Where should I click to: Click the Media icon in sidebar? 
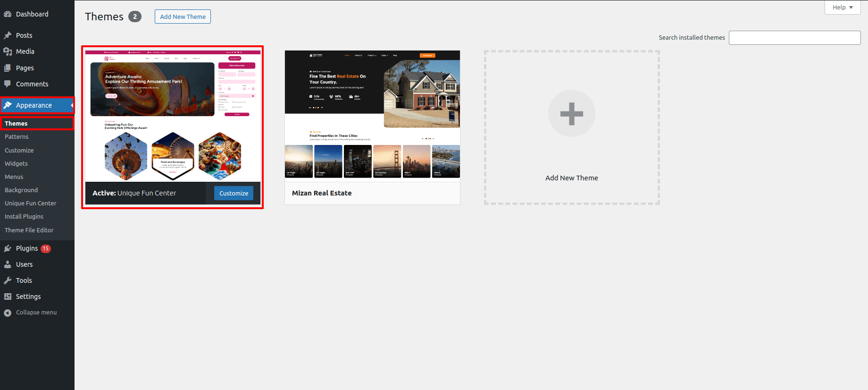[x=8, y=51]
